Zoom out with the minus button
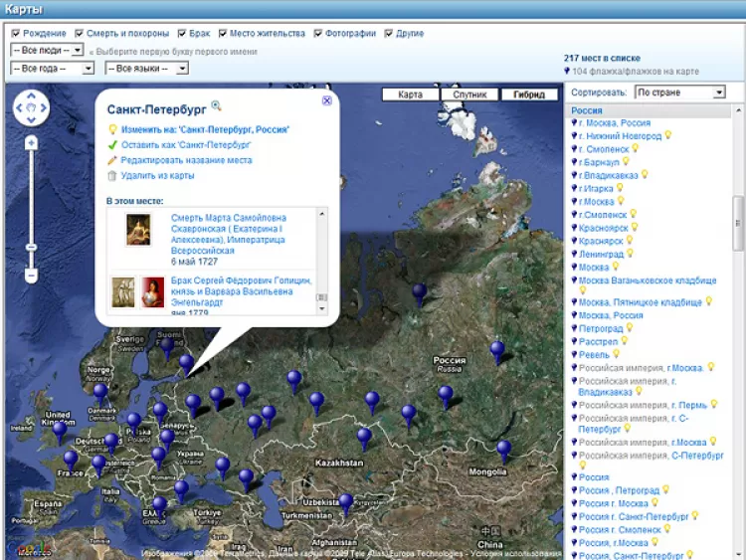 coord(31,276)
